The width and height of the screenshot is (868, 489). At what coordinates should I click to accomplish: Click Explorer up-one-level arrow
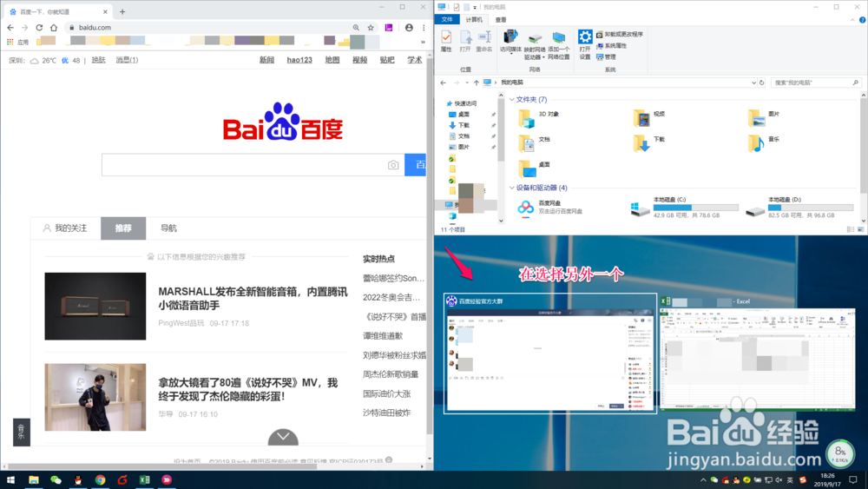(x=476, y=83)
